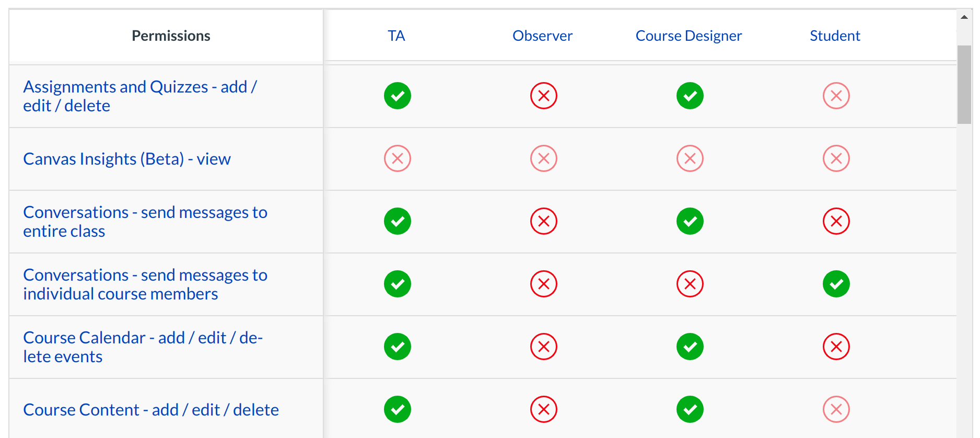
Task: Click the green check for TA Assignments permission
Action: point(398,96)
